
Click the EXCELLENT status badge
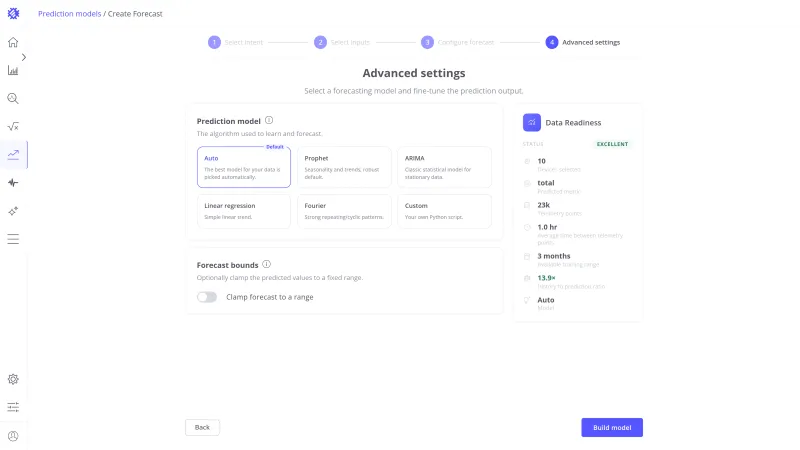[612, 144]
